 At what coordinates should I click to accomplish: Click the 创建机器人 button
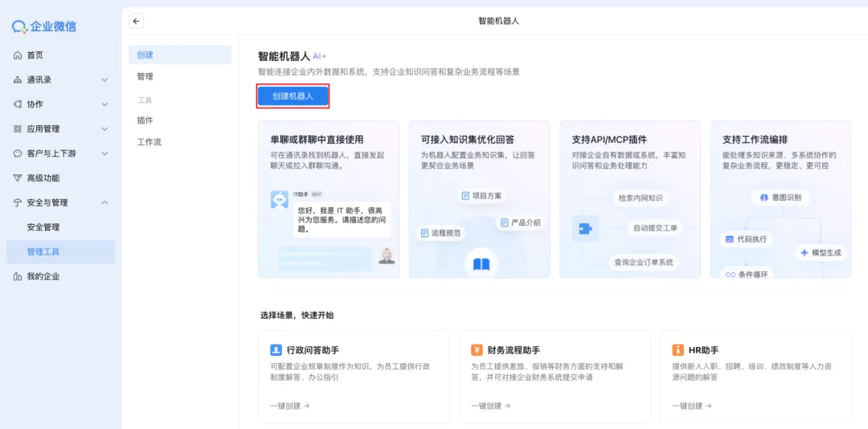[293, 96]
